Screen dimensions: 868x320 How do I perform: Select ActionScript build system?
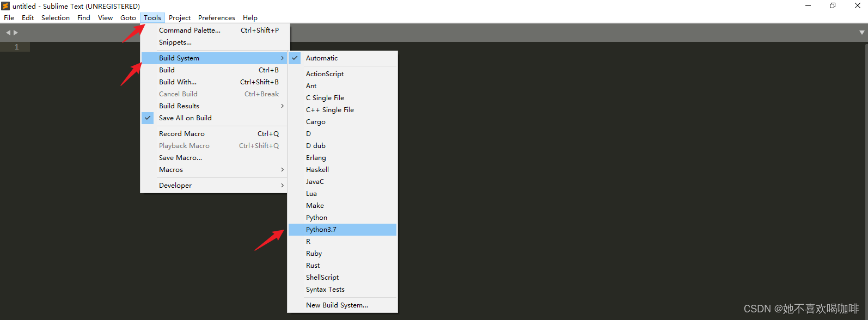tap(343, 73)
